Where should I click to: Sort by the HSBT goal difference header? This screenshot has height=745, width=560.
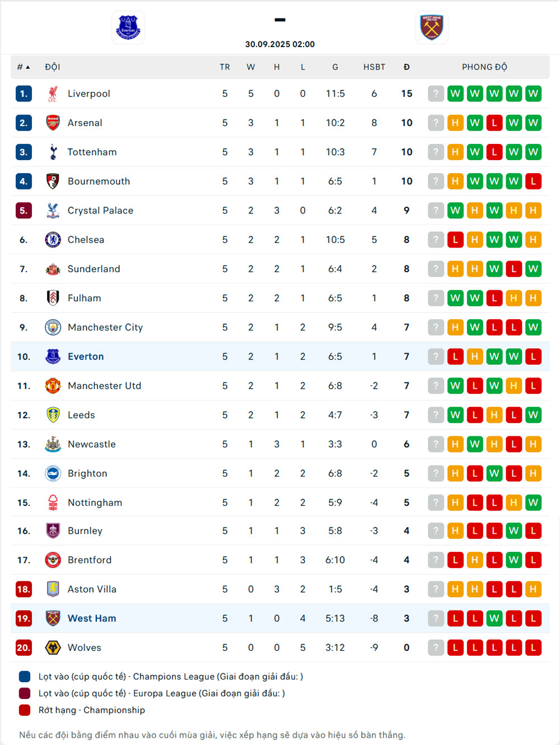pos(374,67)
